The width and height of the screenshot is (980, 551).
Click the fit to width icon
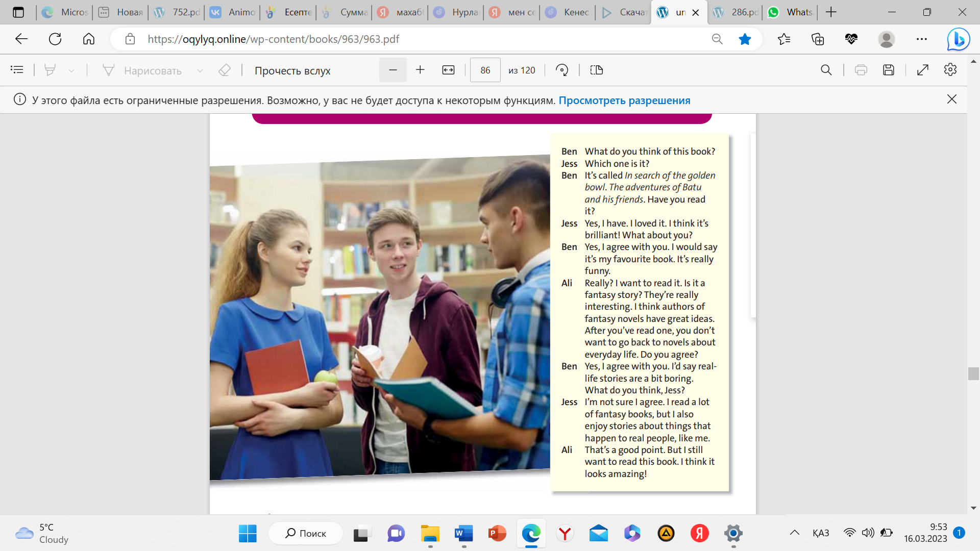tap(448, 70)
